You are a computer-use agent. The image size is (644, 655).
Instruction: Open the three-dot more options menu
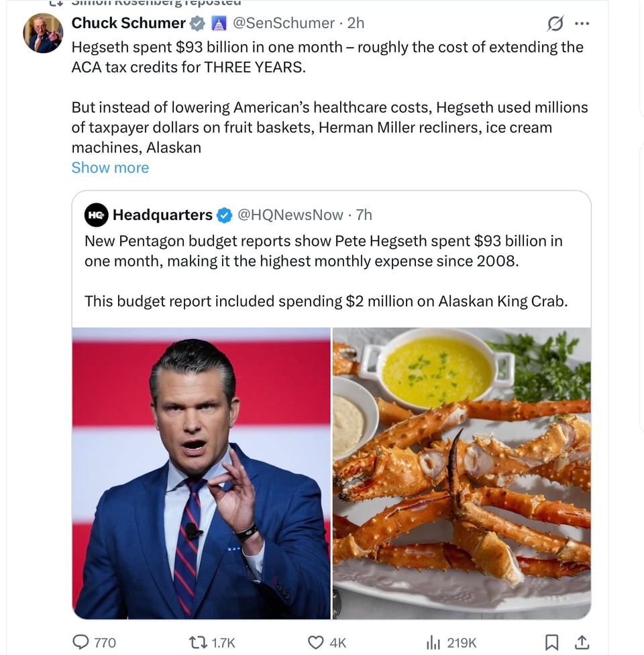point(582,23)
